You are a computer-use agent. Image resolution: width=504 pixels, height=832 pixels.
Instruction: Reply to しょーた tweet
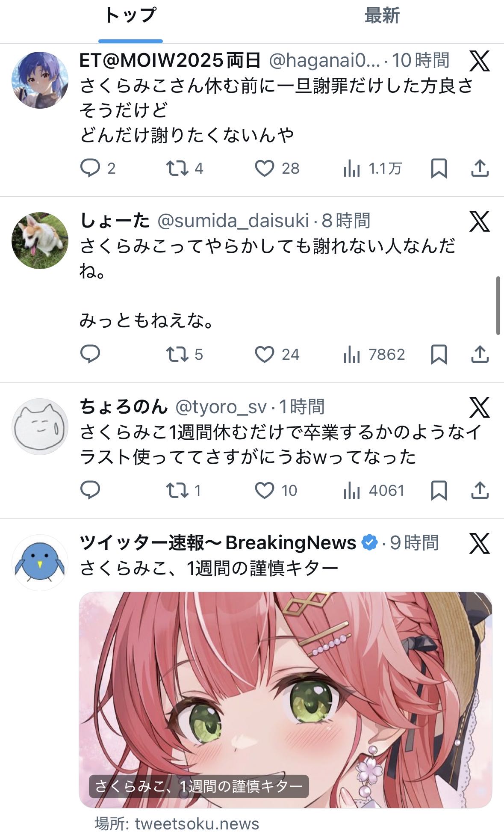90,354
